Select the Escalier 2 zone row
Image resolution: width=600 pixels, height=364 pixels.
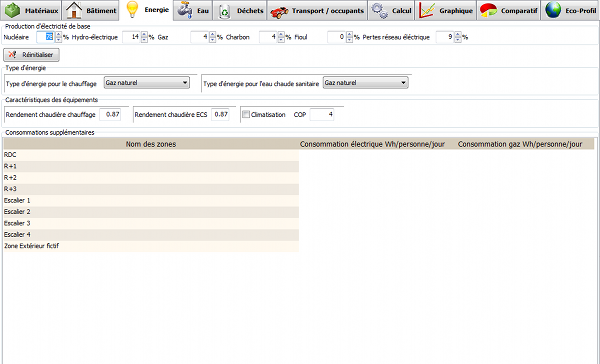[151, 212]
